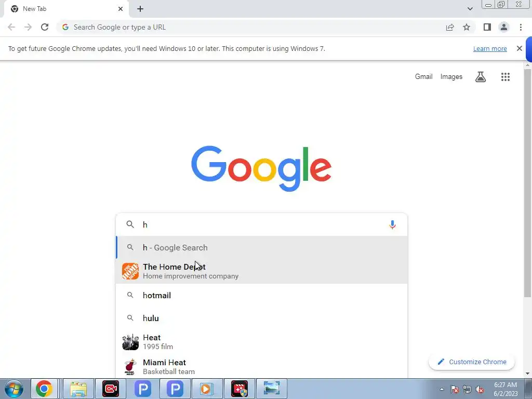Close the New Tab tab

tap(121, 9)
